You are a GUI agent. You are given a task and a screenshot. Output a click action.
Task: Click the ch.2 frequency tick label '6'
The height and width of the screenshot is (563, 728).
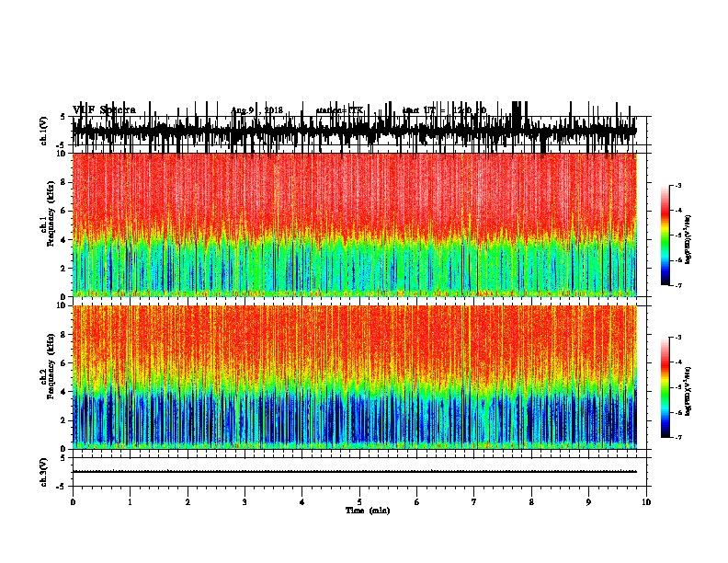click(64, 362)
